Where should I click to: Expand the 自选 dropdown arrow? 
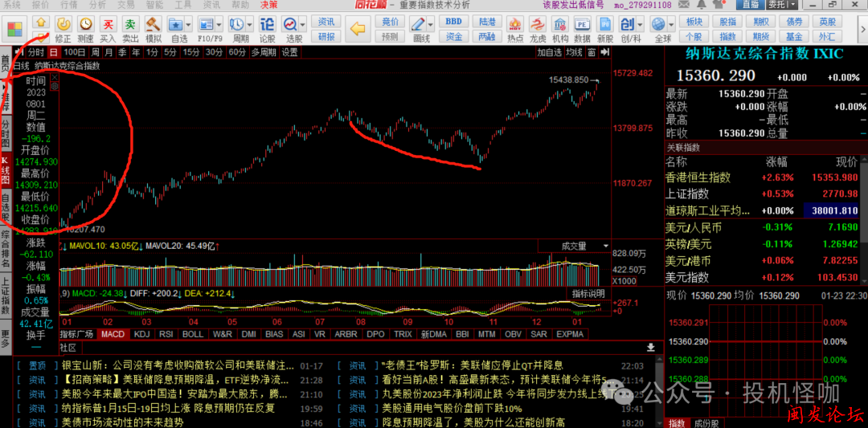click(x=188, y=25)
